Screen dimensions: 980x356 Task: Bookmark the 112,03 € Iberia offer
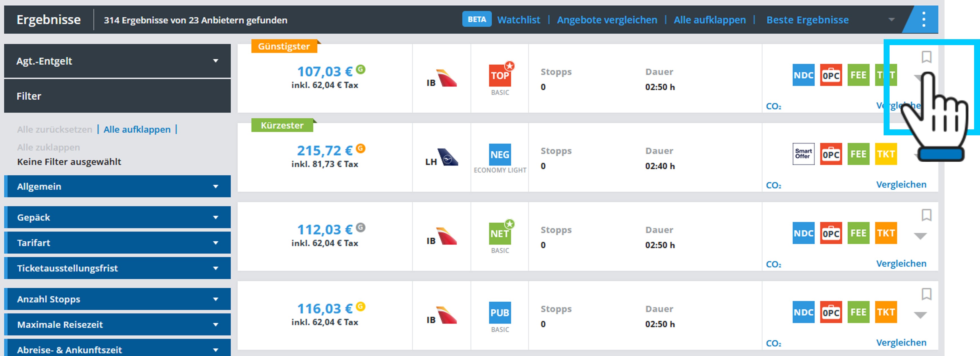[x=926, y=215]
